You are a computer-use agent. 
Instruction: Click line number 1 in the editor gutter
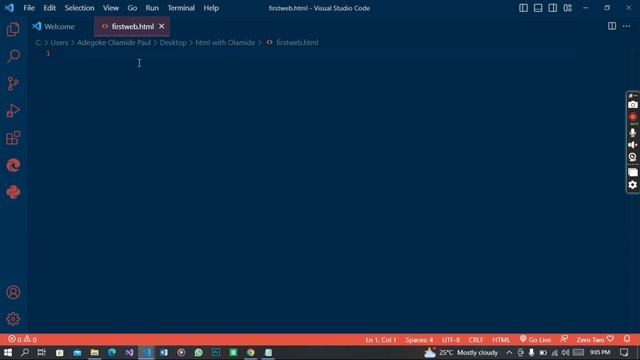48,53
